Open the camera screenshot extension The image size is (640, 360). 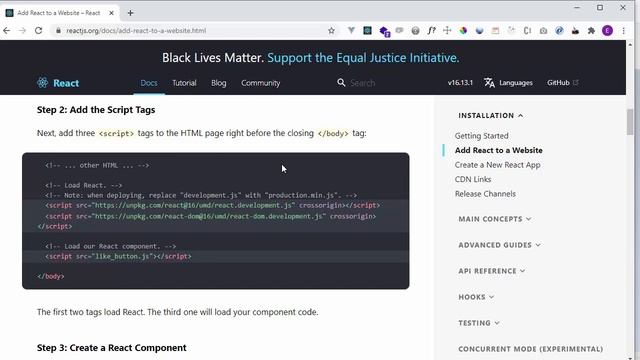(x=543, y=30)
